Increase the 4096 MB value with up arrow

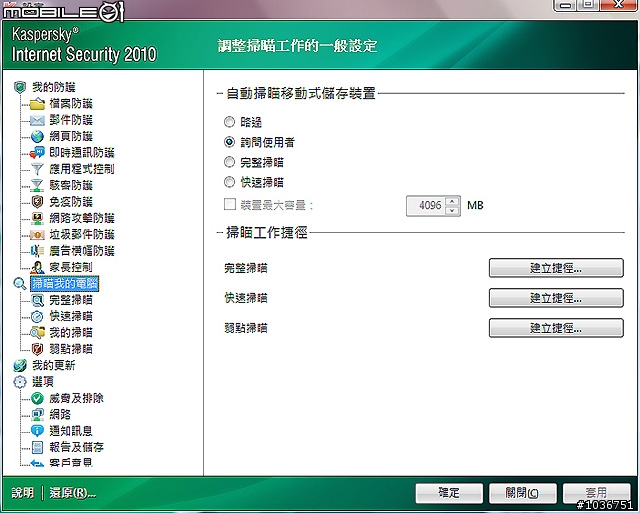click(452, 201)
